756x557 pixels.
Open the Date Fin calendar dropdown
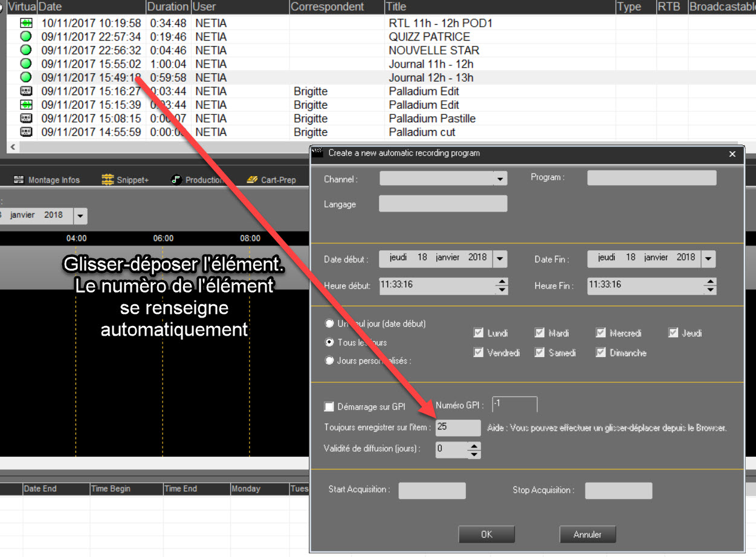(709, 259)
